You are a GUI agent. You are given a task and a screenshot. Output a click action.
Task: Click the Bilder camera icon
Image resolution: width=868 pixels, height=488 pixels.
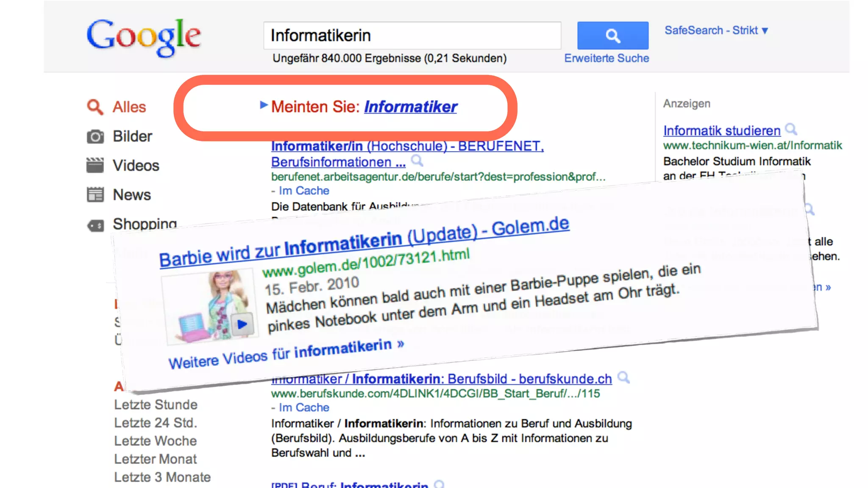pos(95,137)
